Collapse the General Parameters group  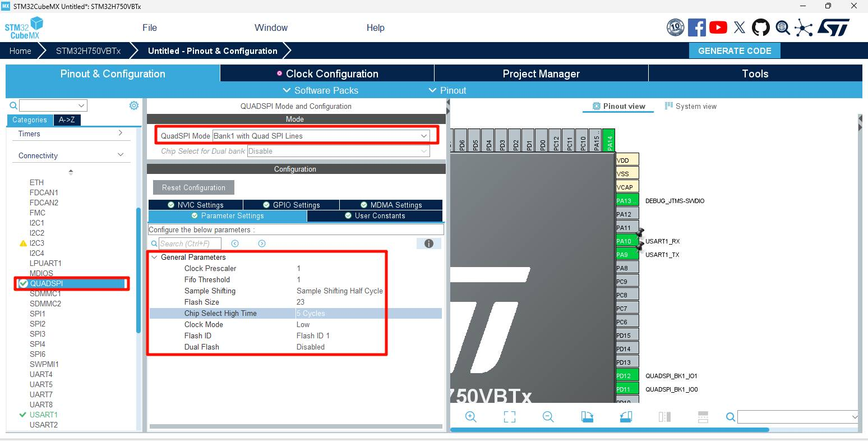point(154,257)
